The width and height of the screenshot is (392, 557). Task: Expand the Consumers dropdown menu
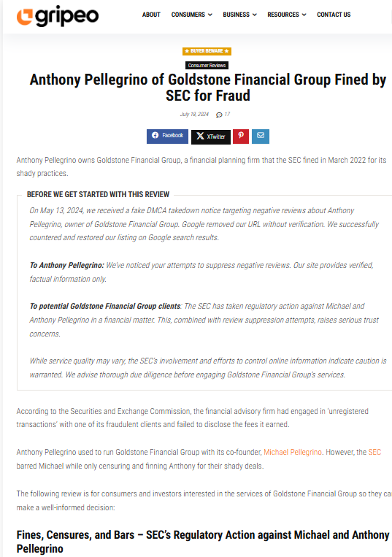192,15
